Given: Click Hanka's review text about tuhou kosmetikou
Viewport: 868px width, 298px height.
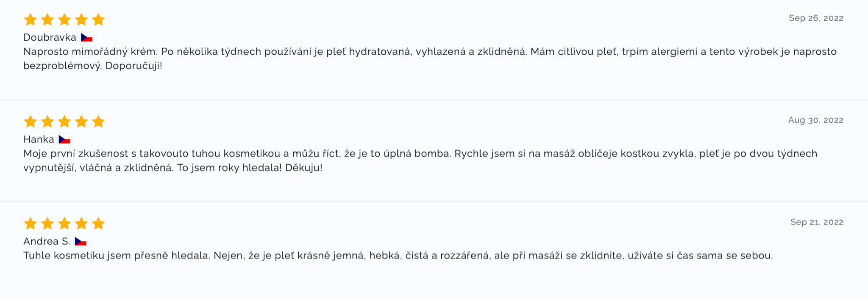Looking at the screenshot, I should click(x=420, y=160).
